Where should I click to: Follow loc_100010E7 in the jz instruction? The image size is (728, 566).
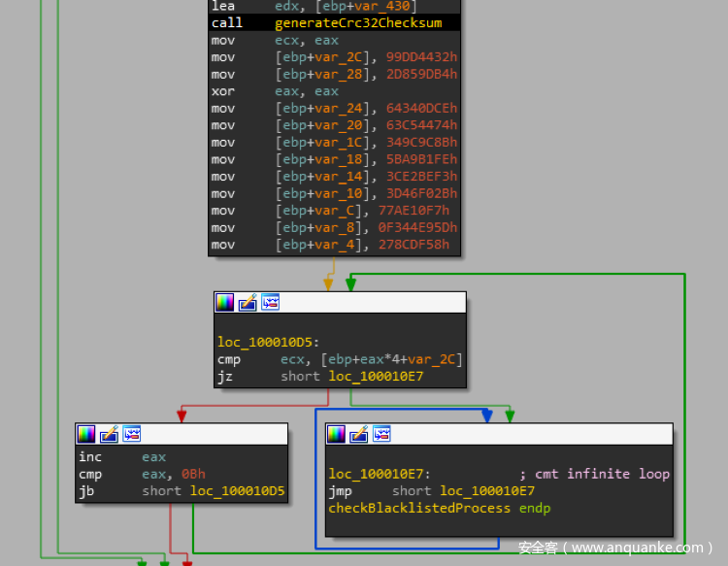click(x=376, y=377)
